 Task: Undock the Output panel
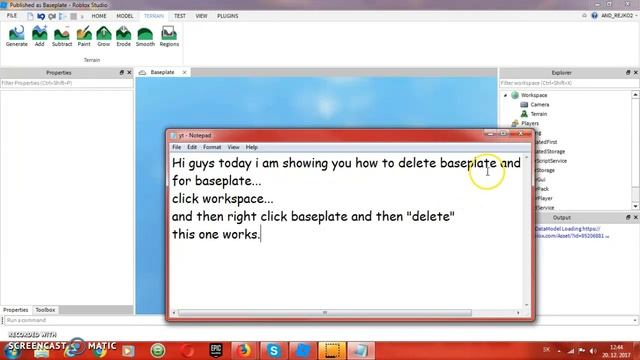pyautogui.click(x=628, y=218)
